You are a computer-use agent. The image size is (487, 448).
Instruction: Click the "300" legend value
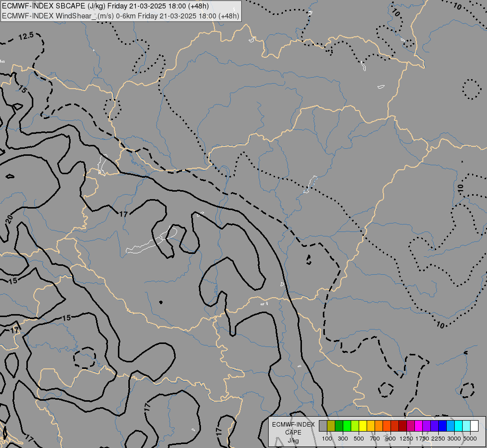343,439
